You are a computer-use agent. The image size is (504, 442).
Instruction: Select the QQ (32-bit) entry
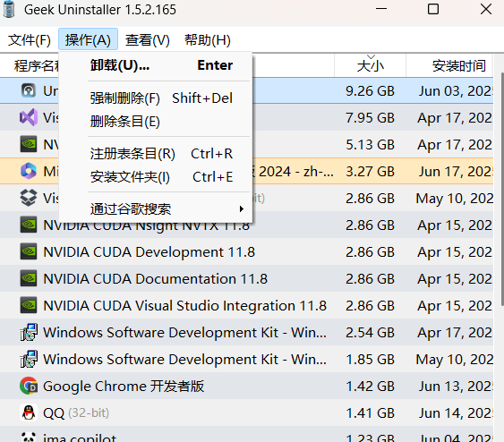(246, 412)
